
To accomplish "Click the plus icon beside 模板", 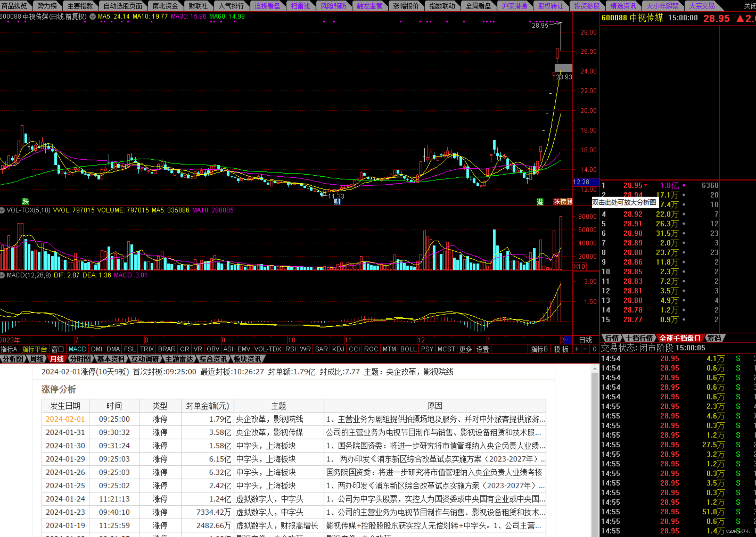I will [577, 349].
